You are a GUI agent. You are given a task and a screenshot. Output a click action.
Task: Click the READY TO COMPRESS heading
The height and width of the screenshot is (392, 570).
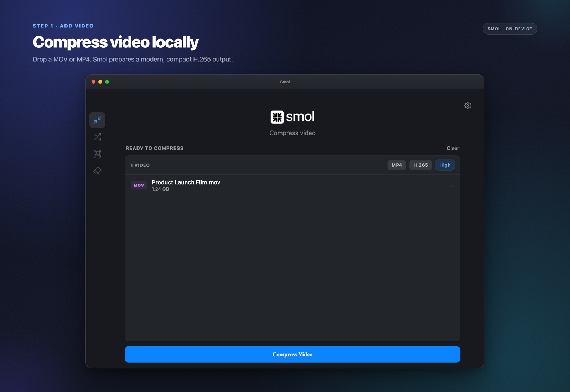point(155,148)
